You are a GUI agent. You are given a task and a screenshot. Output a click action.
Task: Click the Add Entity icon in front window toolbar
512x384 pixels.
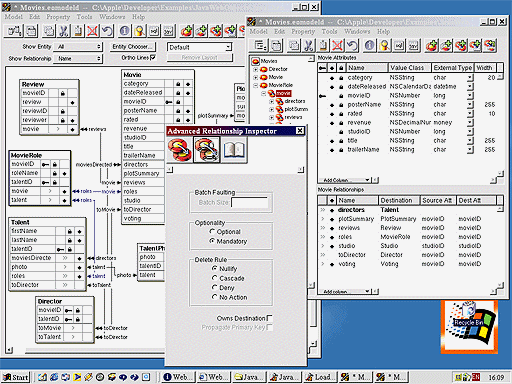[x=432, y=45]
